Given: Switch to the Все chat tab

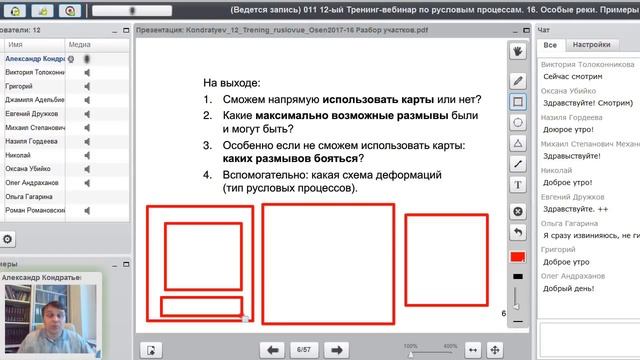Looking at the screenshot, I should (550, 45).
